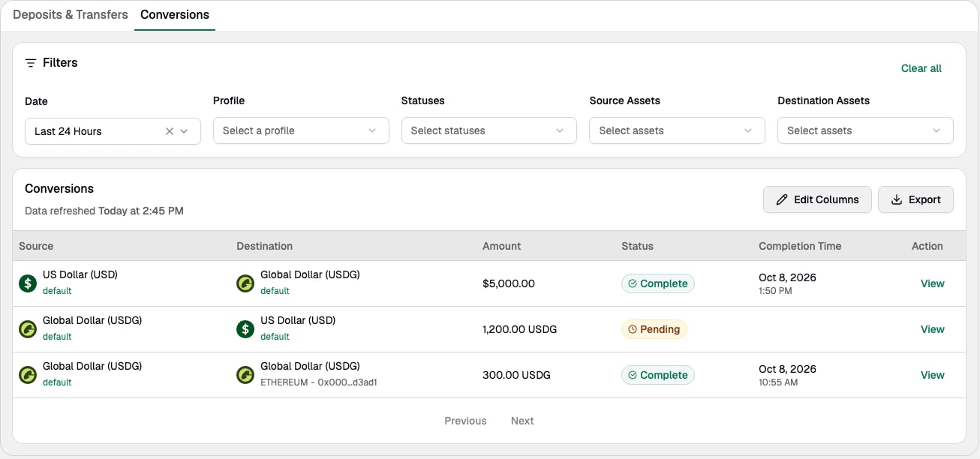The height and width of the screenshot is (459, 980).
Task: Click the pencil icon on Edit Columns
Action: [782, 199]
